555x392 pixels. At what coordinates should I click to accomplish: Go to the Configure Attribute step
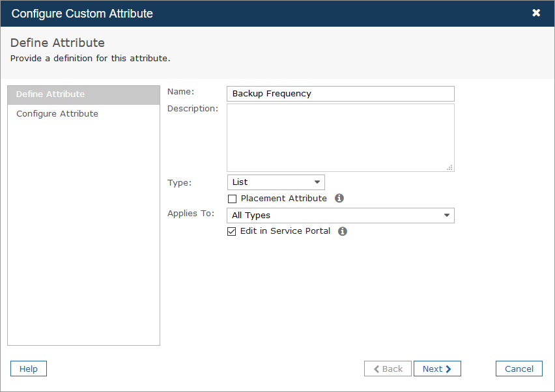tap(83, 114)
